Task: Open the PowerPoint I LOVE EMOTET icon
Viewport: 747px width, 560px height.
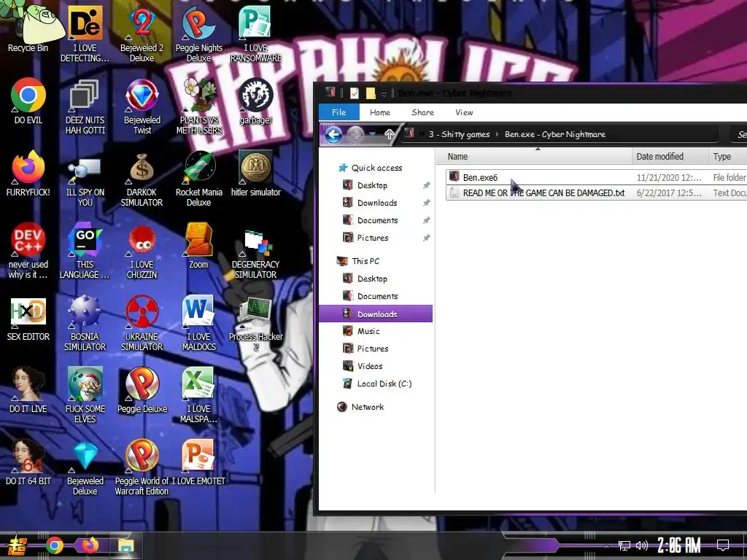Action: (198, 462)
